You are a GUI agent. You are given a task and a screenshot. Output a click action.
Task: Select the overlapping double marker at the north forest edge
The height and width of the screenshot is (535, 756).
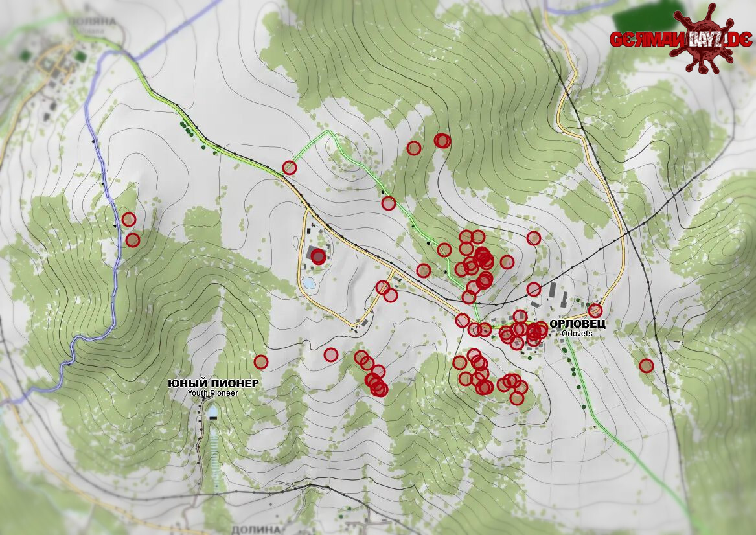(x=442, y=141)
